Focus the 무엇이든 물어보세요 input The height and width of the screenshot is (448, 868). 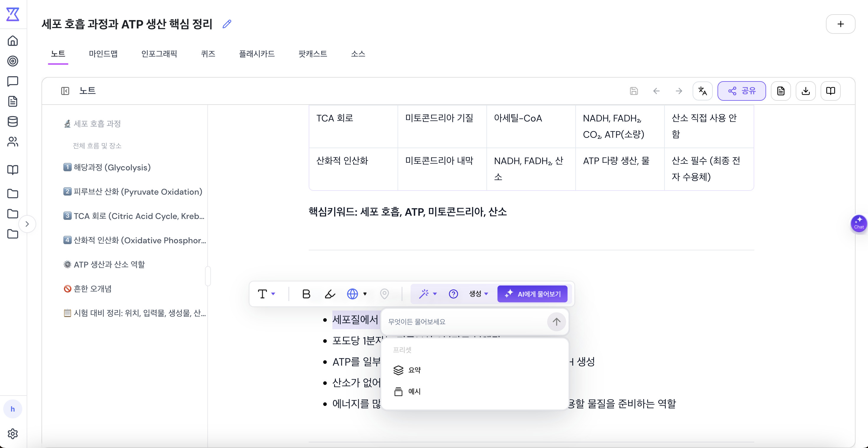pyautogui.click(x=465, y=321)
